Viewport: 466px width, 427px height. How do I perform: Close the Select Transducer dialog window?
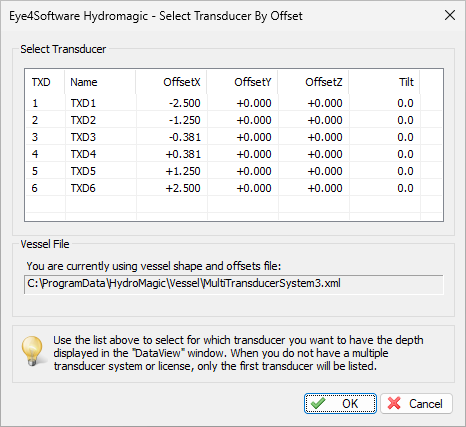(x=450, y=15)
